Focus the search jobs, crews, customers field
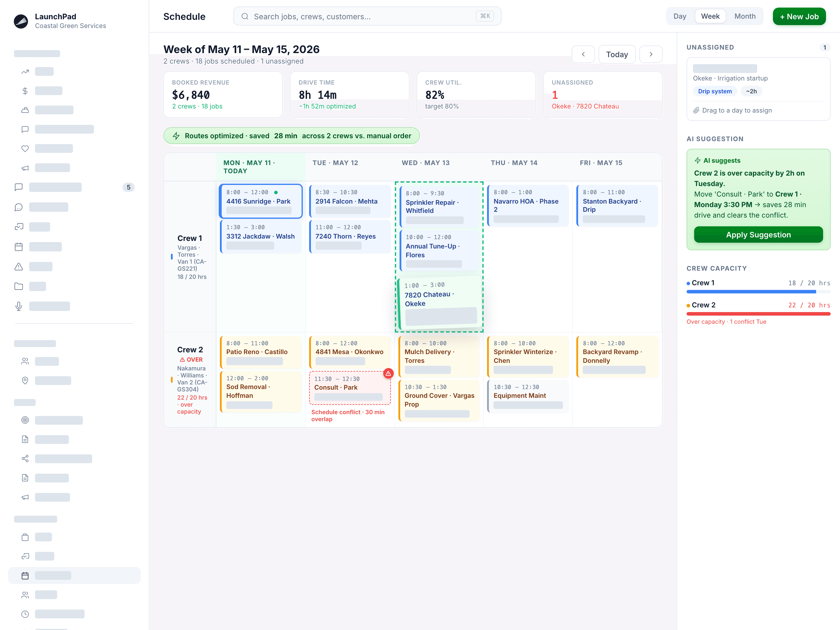 [367, 16]
